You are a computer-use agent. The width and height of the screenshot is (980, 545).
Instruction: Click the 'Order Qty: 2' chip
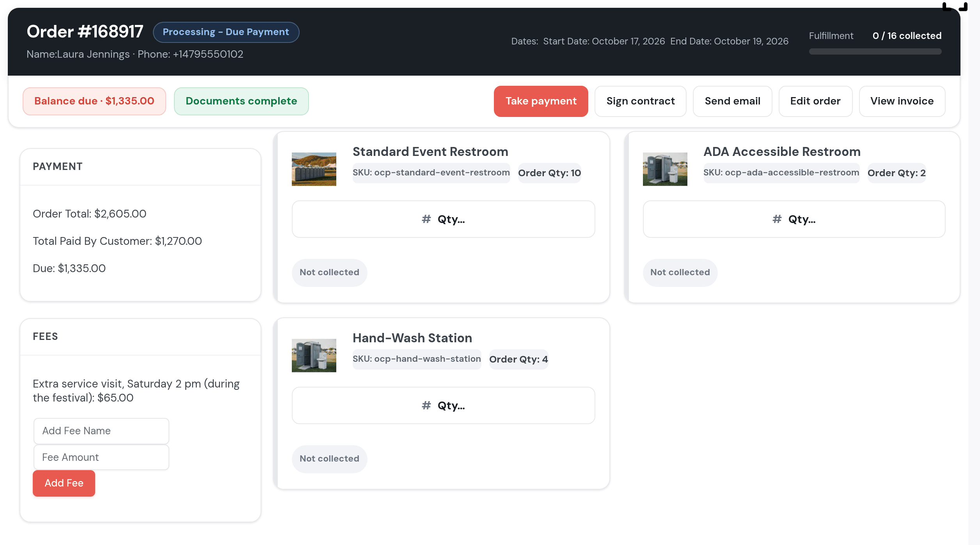897,173
